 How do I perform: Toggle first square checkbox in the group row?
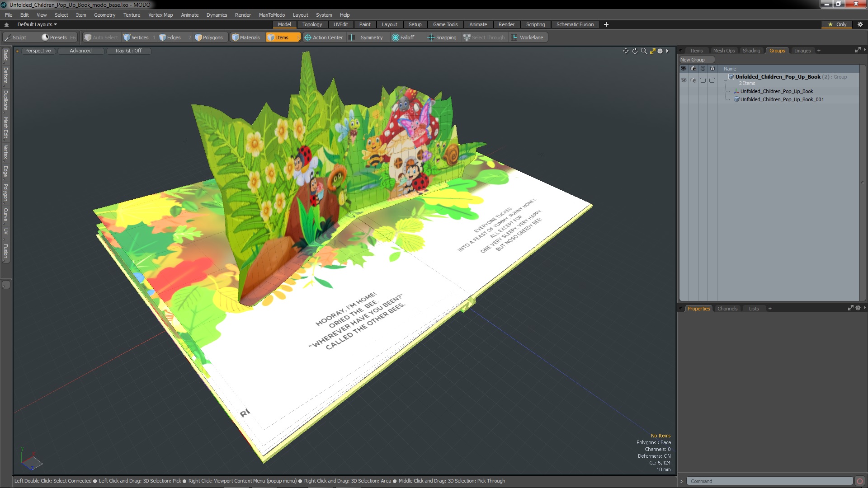pyautogui.click(x=703, y=80)
